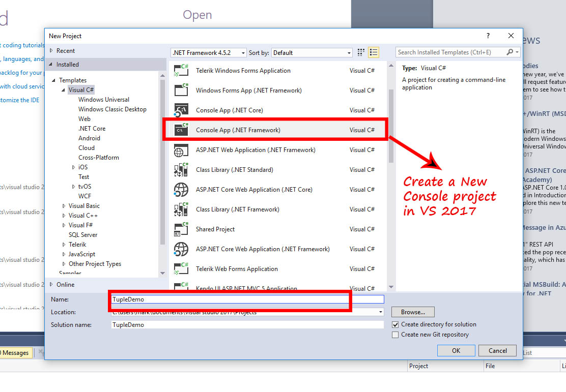Viewport: 566px width, 392px height.
Task: Select Windows Classic Desktop category
Action: click(112, 109)
